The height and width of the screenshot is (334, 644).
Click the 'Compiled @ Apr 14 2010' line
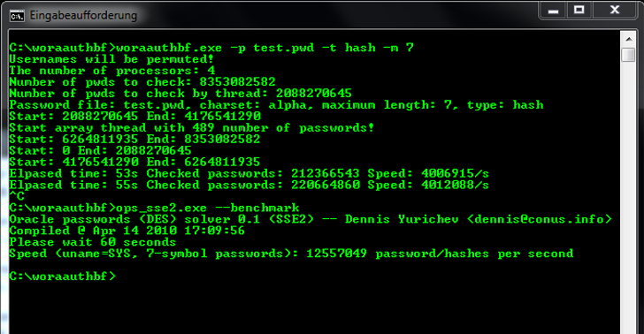126,231
